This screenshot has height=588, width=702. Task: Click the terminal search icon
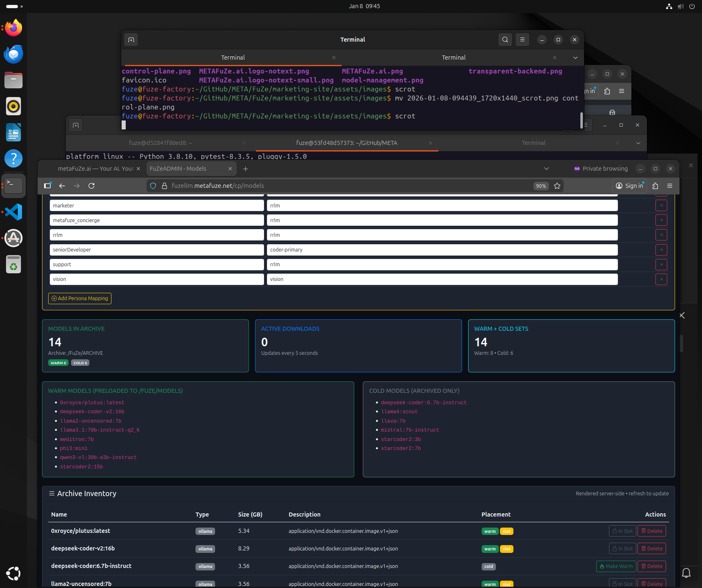(x=505, y=40)
